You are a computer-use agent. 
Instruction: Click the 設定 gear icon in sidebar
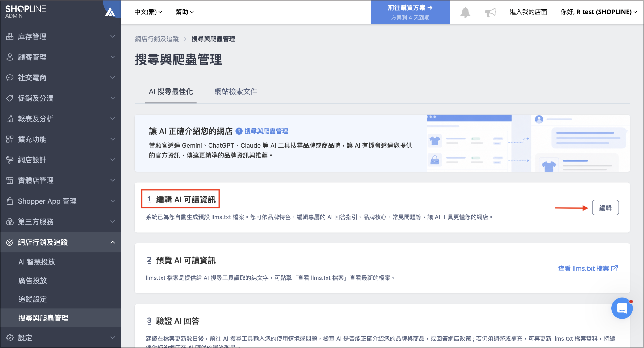10,338
